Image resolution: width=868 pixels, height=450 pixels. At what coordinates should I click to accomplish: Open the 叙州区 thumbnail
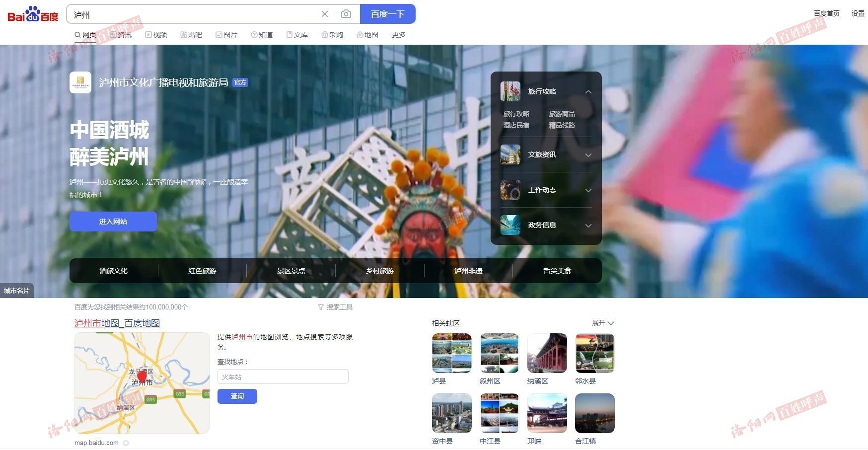tap(500, 353)
